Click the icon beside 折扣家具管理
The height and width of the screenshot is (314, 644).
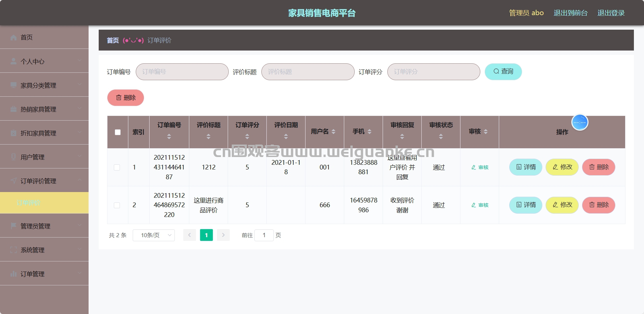pos(13,133)
